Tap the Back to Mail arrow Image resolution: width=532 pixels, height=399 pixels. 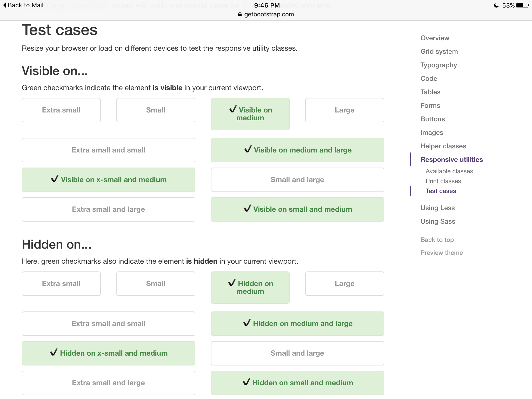(x=5, y=5)
